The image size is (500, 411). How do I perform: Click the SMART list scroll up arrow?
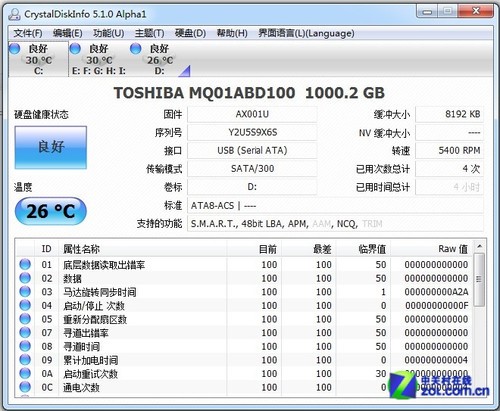[x=479, y=247]
